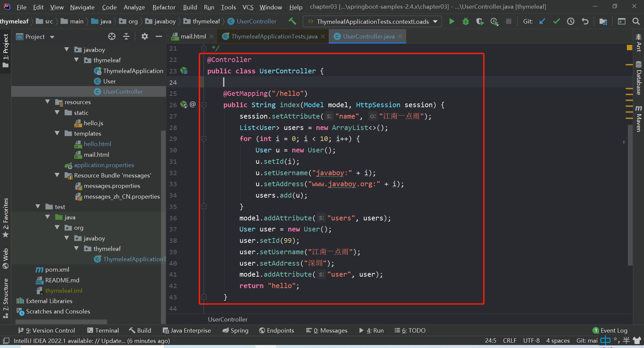The width and height of the screenshot is (644, 348).
Task: Close the UserController.java tab
Action: [400, 37]
